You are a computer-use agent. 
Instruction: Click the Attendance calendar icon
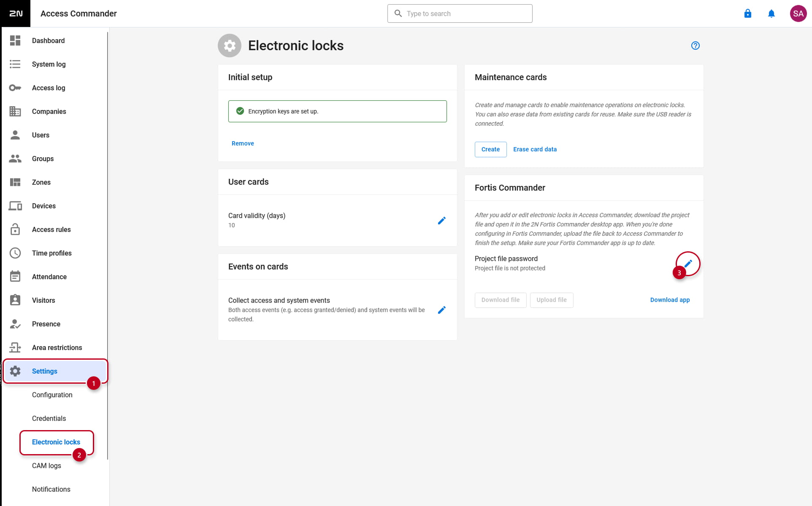point(15,277)
